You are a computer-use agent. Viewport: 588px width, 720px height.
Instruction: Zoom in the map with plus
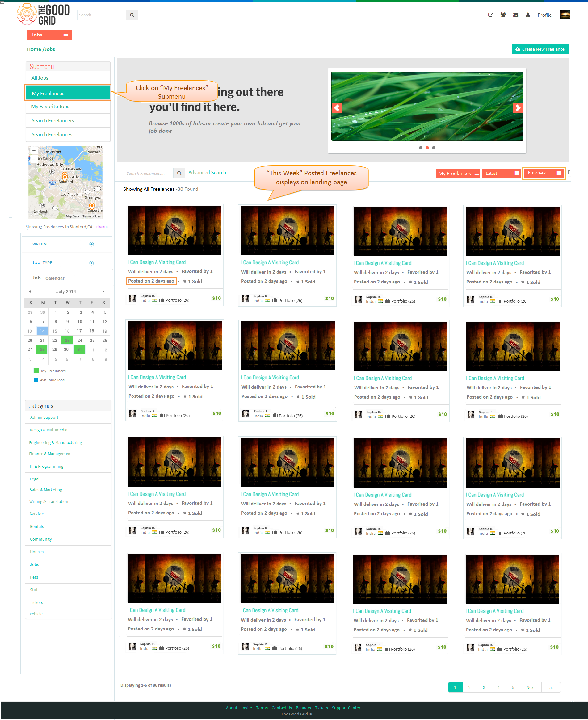(x=34, y=150)
